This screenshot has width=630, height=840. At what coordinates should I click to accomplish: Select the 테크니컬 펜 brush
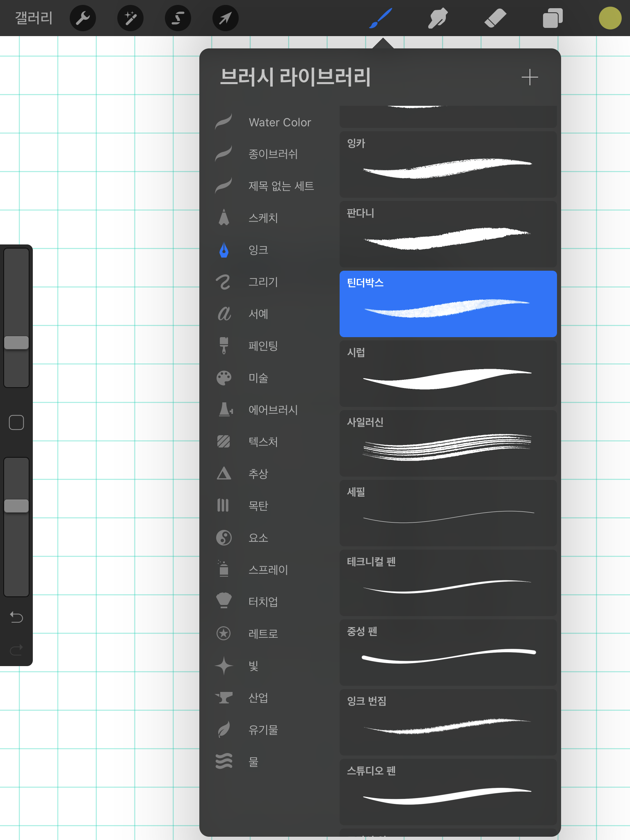pyautogui.click(x=448, y=583)
